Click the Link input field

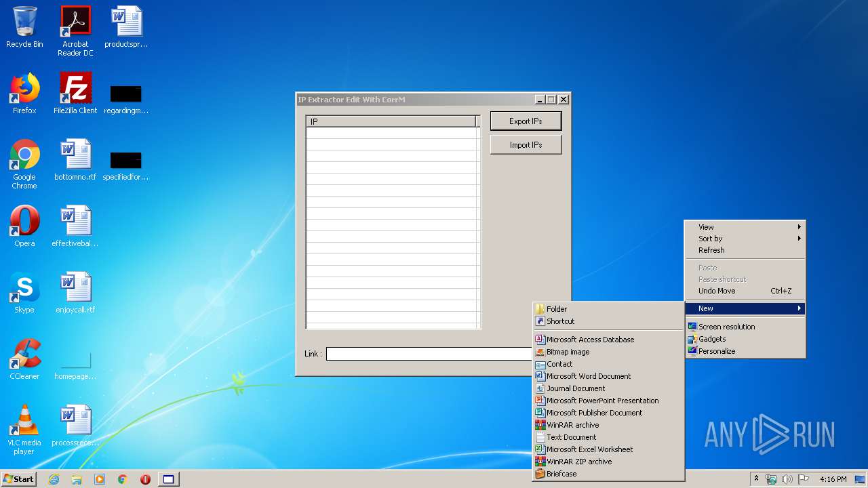click(x=429, y=354)
